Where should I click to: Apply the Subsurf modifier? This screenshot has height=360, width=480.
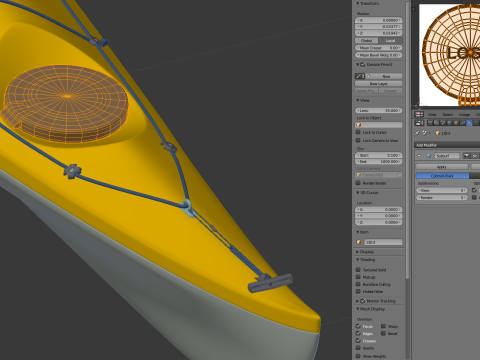coord(442,166)
